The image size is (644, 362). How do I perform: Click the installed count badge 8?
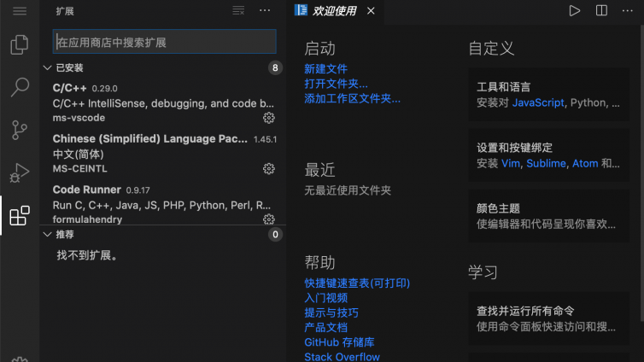(275, 67)
